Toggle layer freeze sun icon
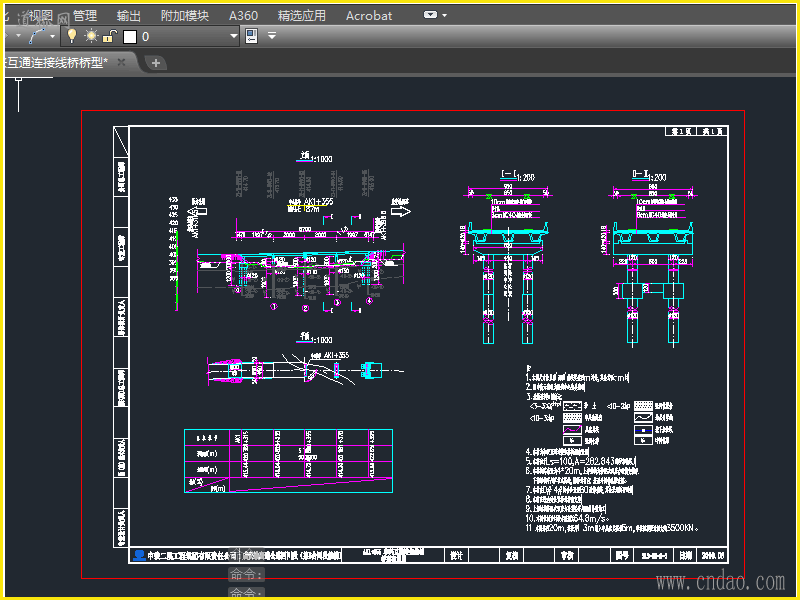This screenshot has height=600, width=800. (x=91, y=36)
